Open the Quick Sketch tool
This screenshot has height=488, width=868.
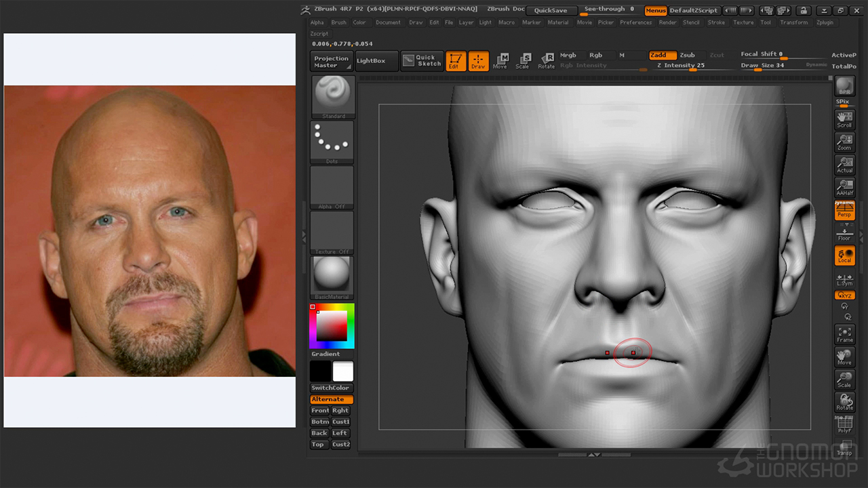tap(422, 61)
